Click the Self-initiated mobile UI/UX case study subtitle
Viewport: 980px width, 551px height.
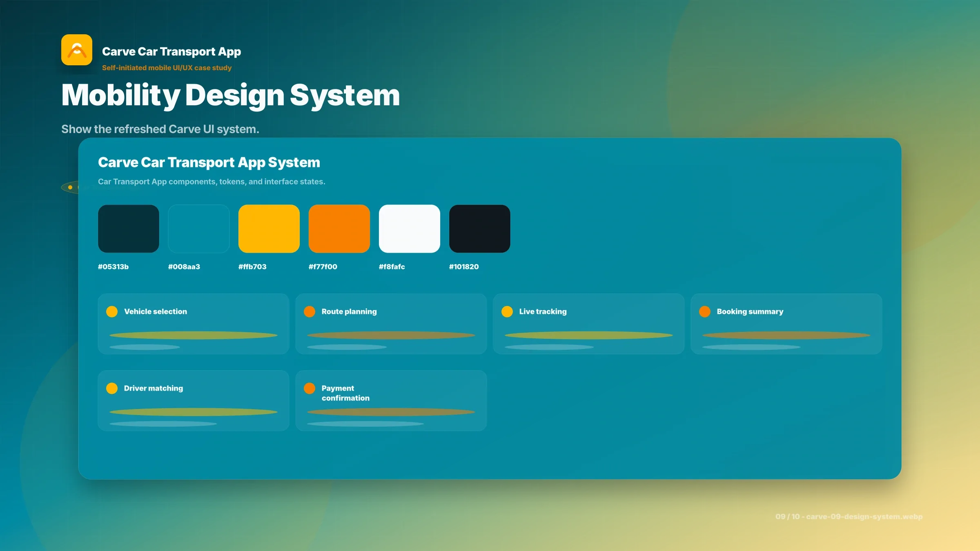click(x=167, y=68)
